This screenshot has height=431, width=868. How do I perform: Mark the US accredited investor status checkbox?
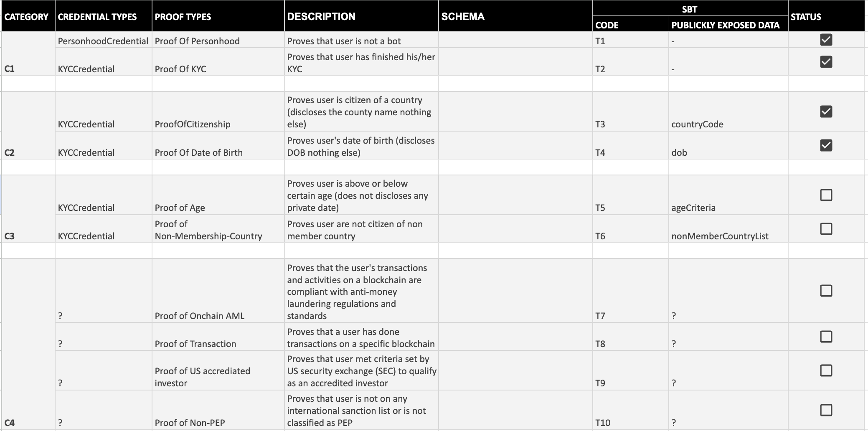[x=826, y=370]
